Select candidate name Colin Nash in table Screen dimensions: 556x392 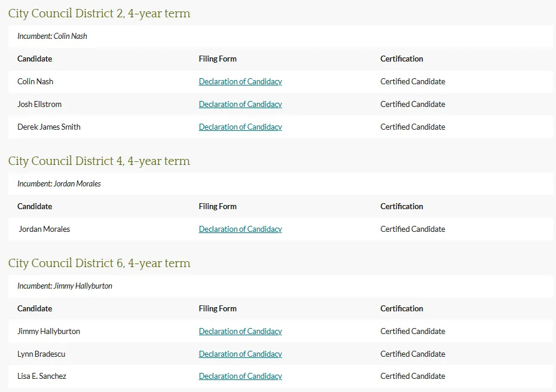[x=35, y=81]
